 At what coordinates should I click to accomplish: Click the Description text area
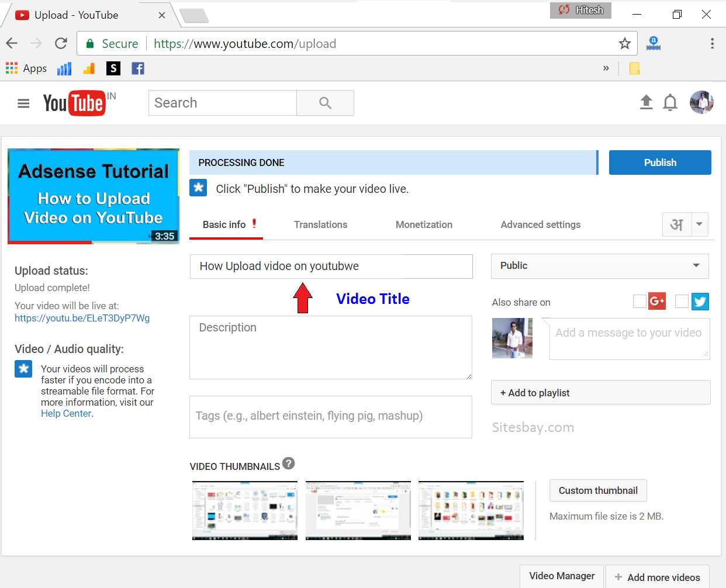(331, 348)
